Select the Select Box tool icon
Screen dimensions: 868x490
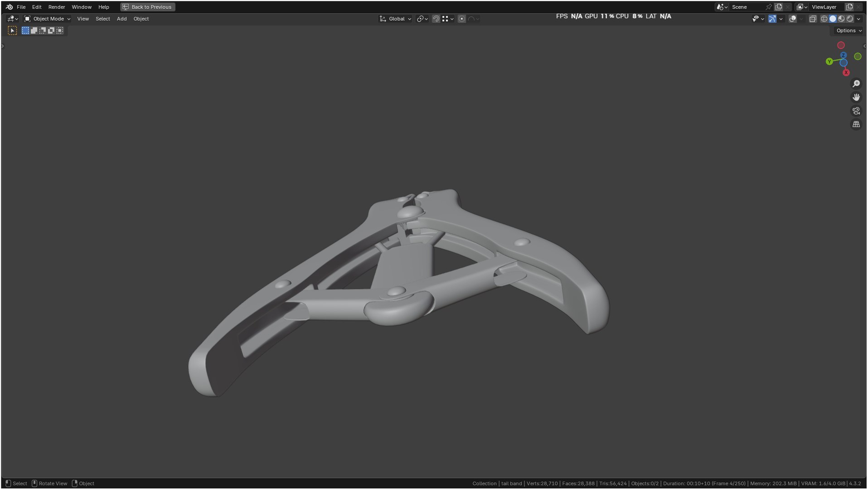coord(12,30)
